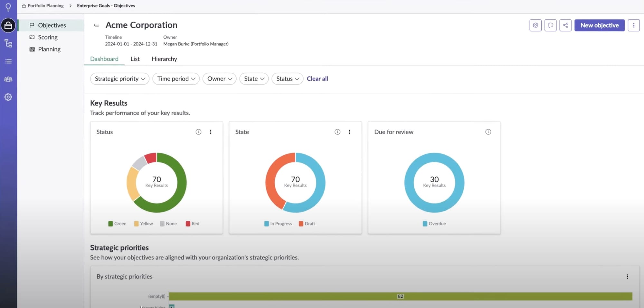Click the Strategic priorities section heading
The width and height of the screenshot is (644, 308).
point(119,248)
